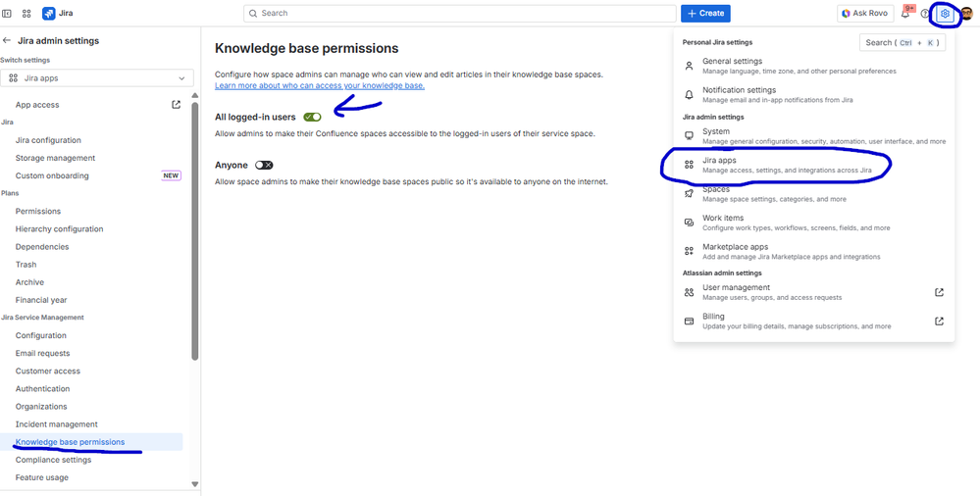This screenshot has height=496, width=980.
Task: Open the help question mark icon
Action: click(924, 13)
